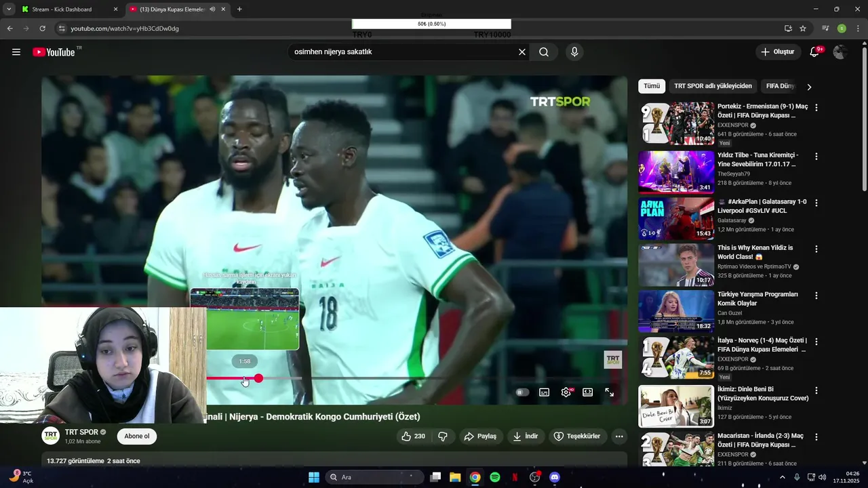
Task: Open a new Chrome tab
Action: click(239, 9)
